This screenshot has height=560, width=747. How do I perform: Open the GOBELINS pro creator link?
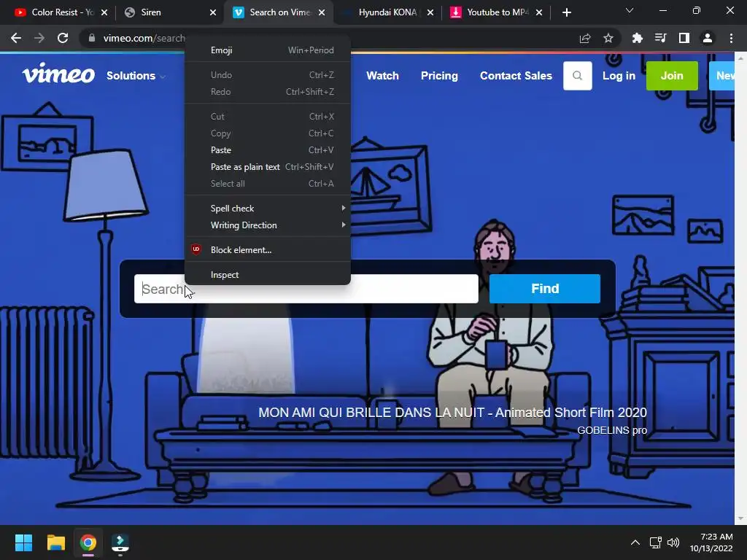pyautogui.click(x=612, y=430)
